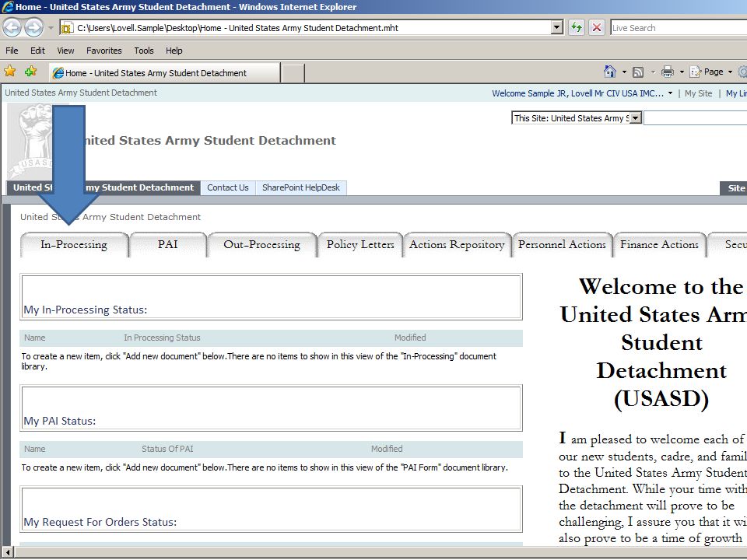The width and height of the screenshot is (747, 560).
Task: Click the Modified column in PAI list
Action: (387, 449)
